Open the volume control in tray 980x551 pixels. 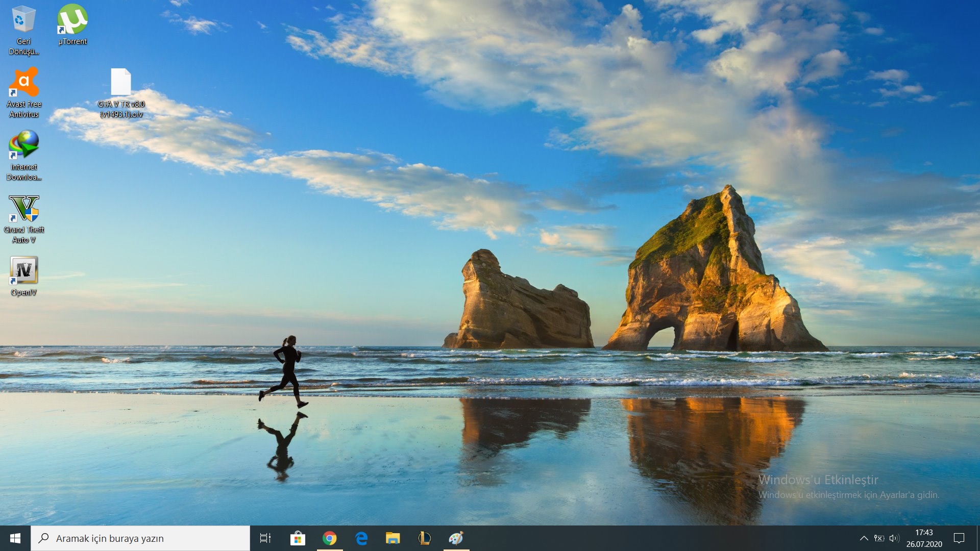pyautogui.click(x=894, y=538)
